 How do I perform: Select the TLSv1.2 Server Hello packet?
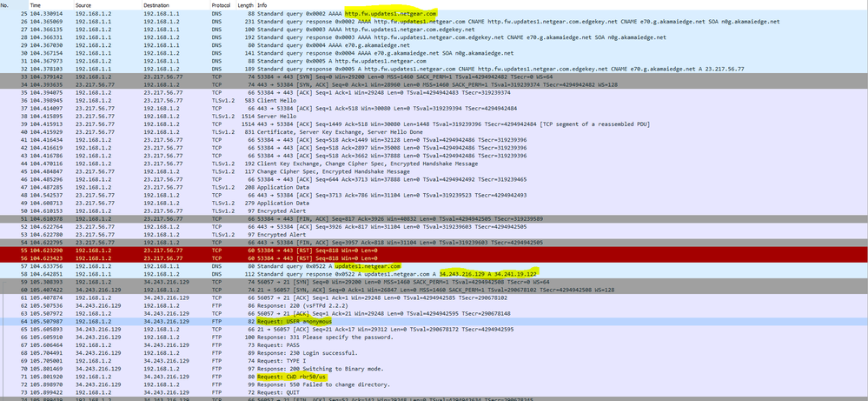pos(434,117)
